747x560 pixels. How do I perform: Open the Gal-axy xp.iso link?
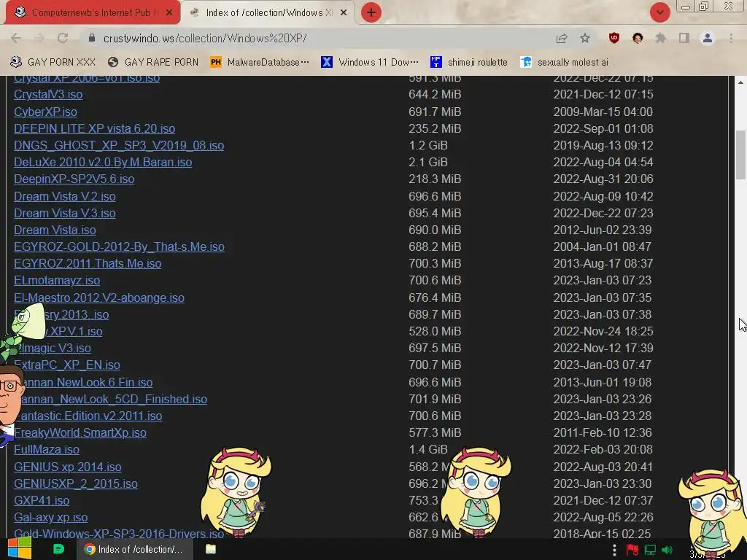point(50,517)
